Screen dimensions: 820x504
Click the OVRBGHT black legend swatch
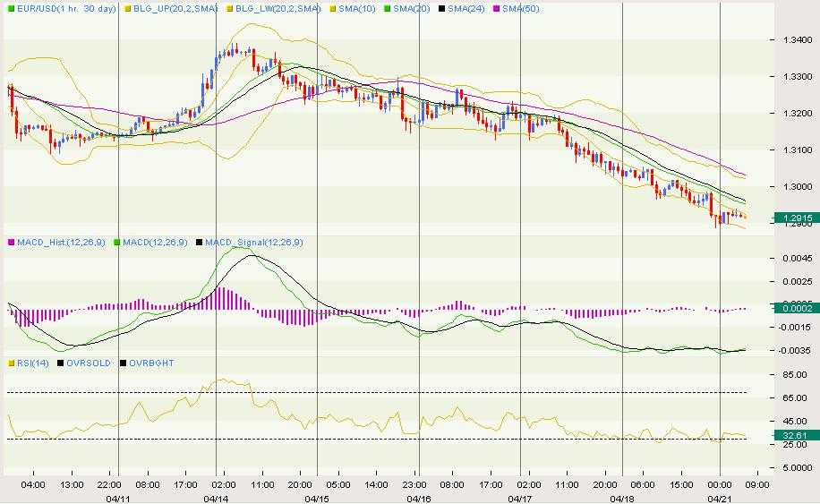[123, 363]
